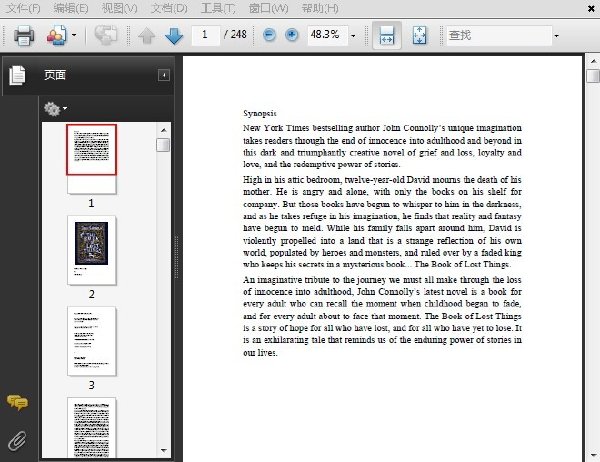600x462 pixels.
Task: Select page 3 thumbnail
Action: pos(92,341)
